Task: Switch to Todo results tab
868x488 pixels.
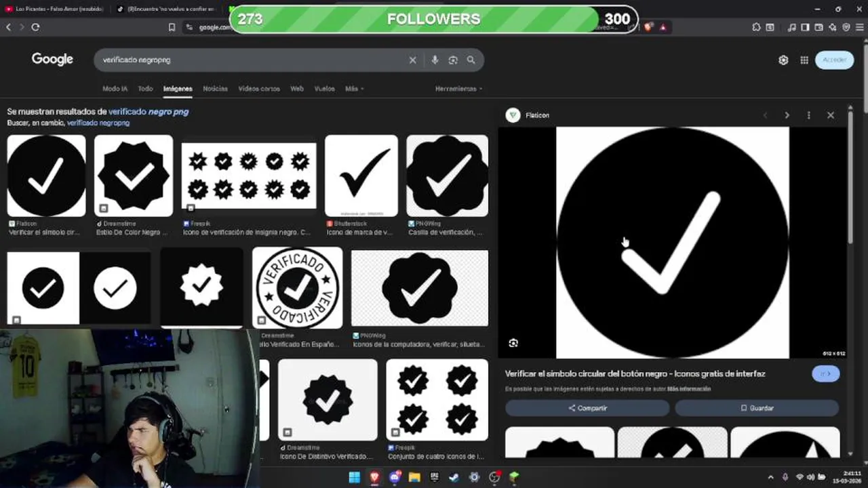Action: click(x=145, y=89)
